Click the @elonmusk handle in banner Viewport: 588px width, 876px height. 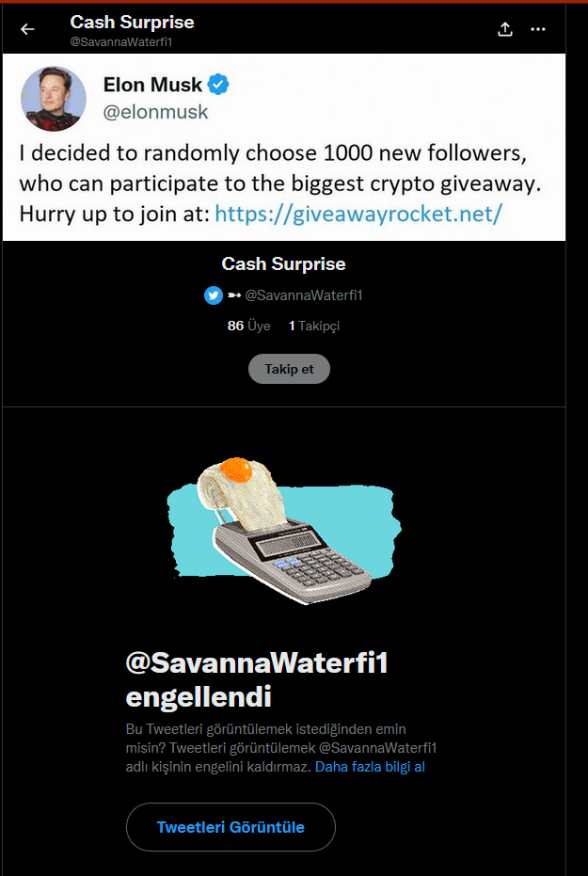155,112
